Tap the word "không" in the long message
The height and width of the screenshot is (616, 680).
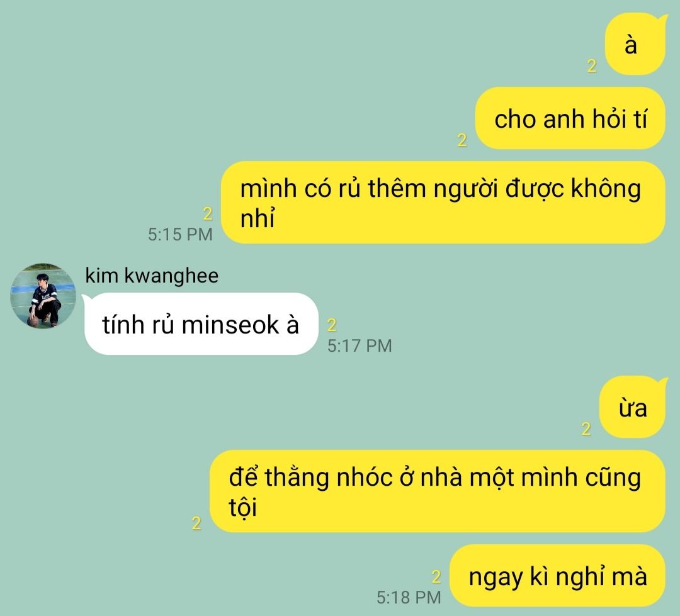(606, 189)
